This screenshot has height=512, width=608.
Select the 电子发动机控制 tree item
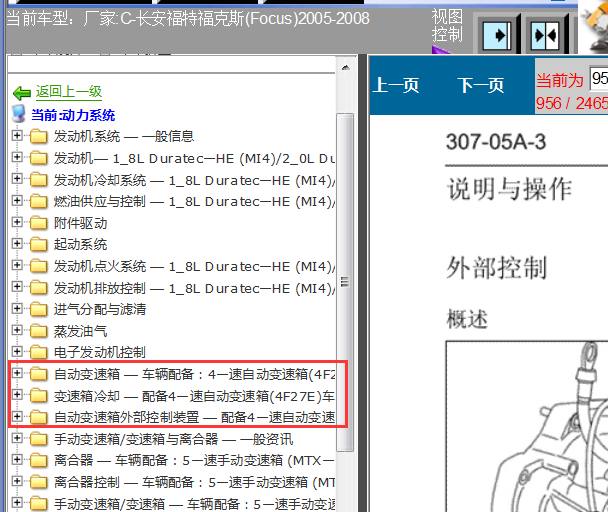click(x=100, y=352)
